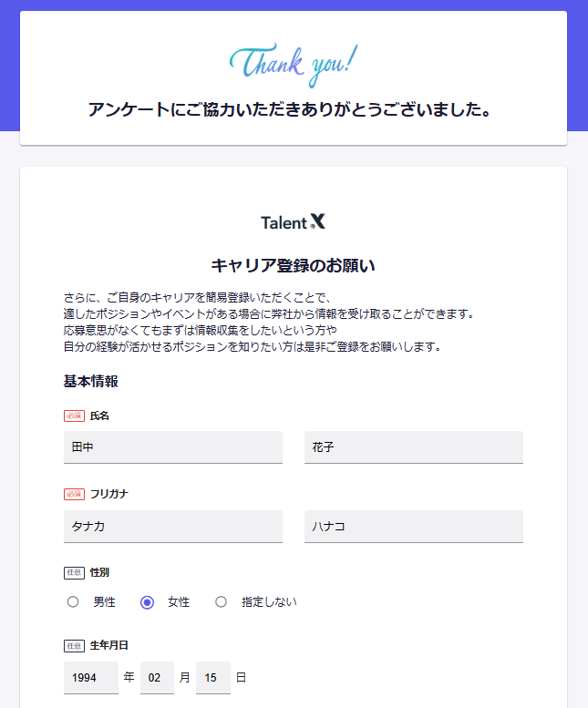Click the Thank you! script logo

(x=293, y=64)
